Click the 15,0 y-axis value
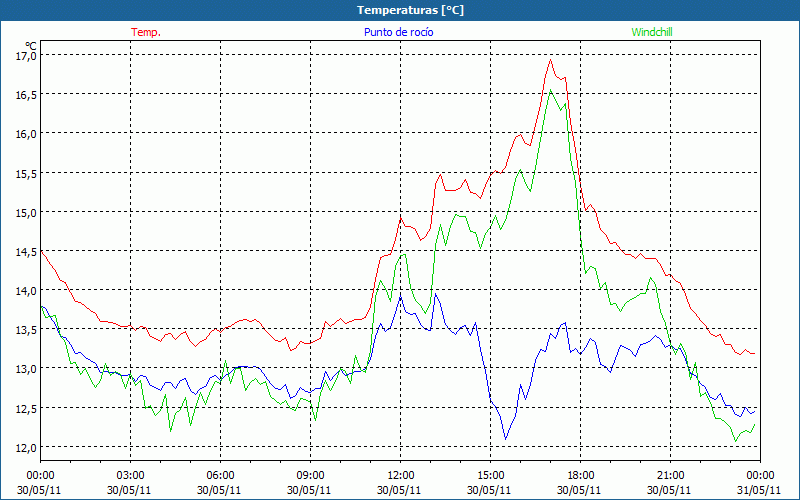The width and height of the screenshot is (800, 500). [x=27, y=212]
